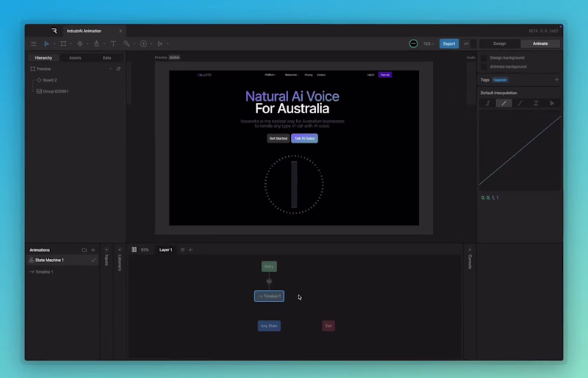Click the add tag plus icon

(x=556, y=80)
